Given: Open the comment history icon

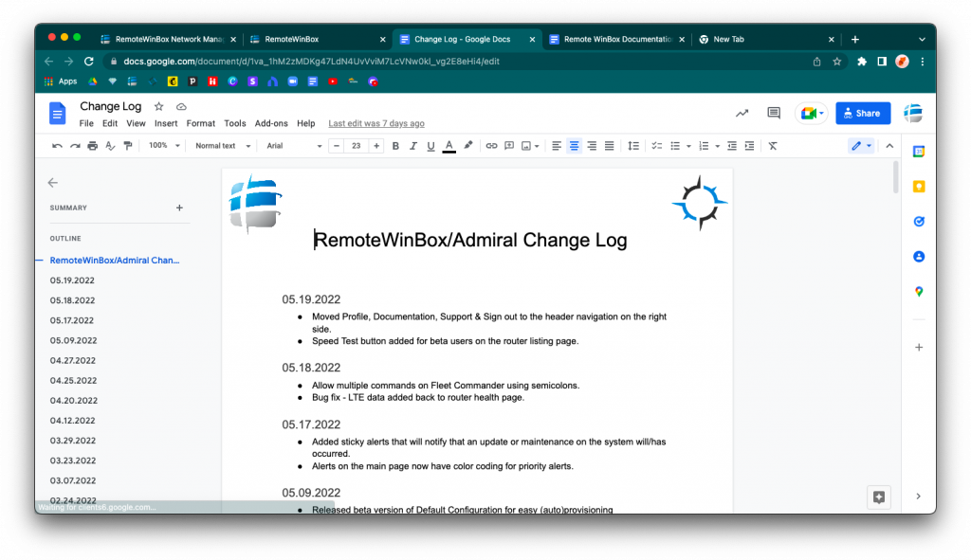Looking at the screenshot, I should 774,113.
